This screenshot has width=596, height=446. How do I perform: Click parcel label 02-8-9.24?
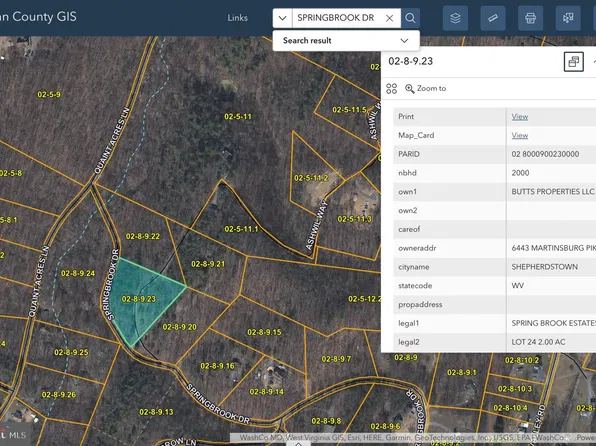click(78, 273)
